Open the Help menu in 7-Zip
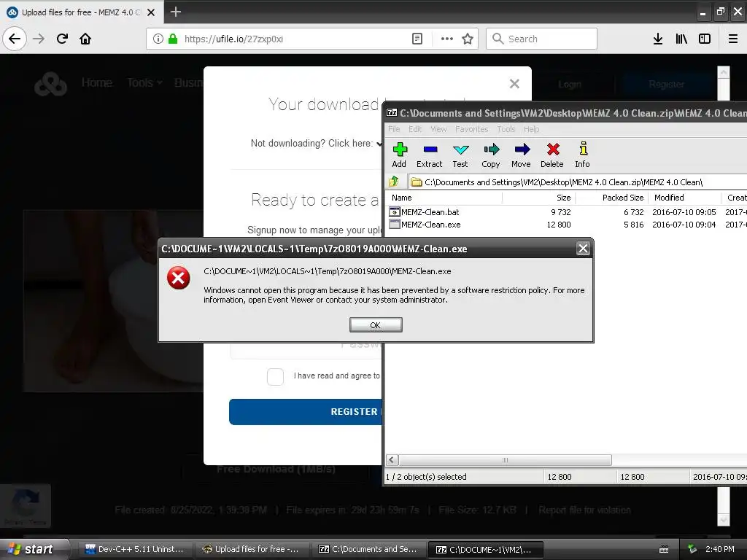Image resolution: width=747 pixels, height=560 pixels. pos(531,129)
